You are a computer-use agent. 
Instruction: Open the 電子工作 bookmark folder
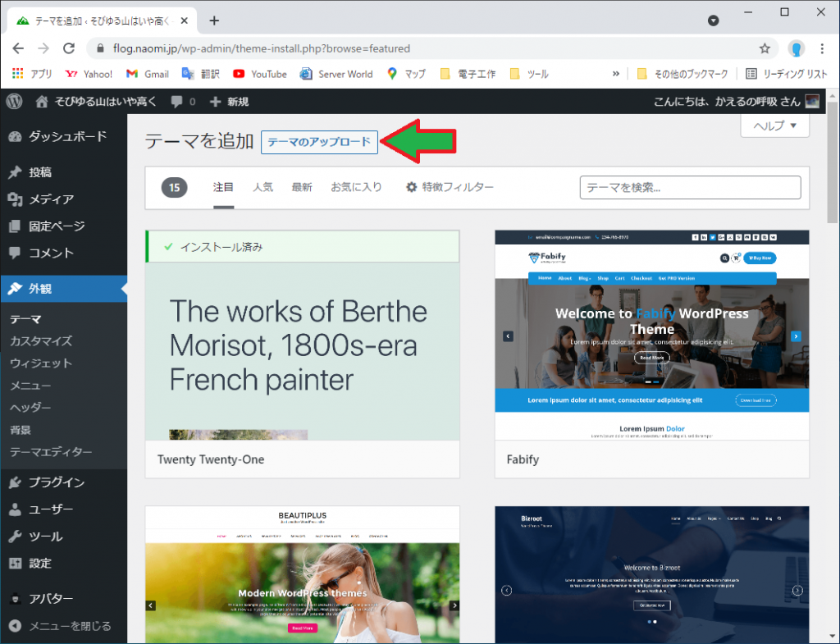[468, 74]
